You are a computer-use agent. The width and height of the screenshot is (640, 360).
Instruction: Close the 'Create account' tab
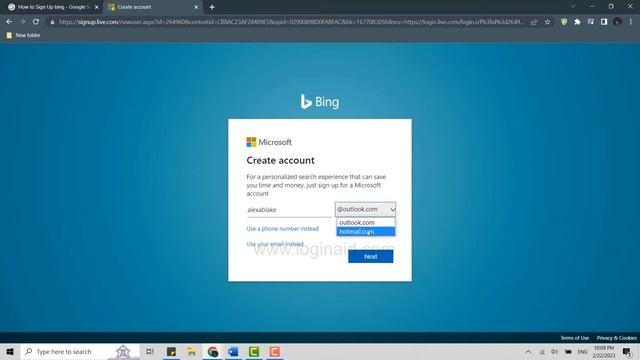tap(196, 7)
